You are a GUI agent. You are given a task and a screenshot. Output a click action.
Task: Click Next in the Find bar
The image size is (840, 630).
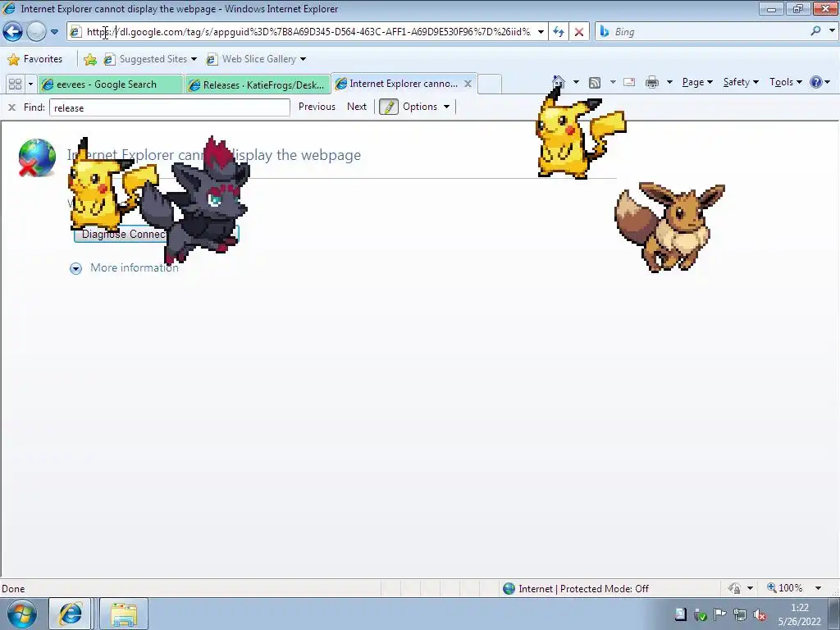pos(357,107)
